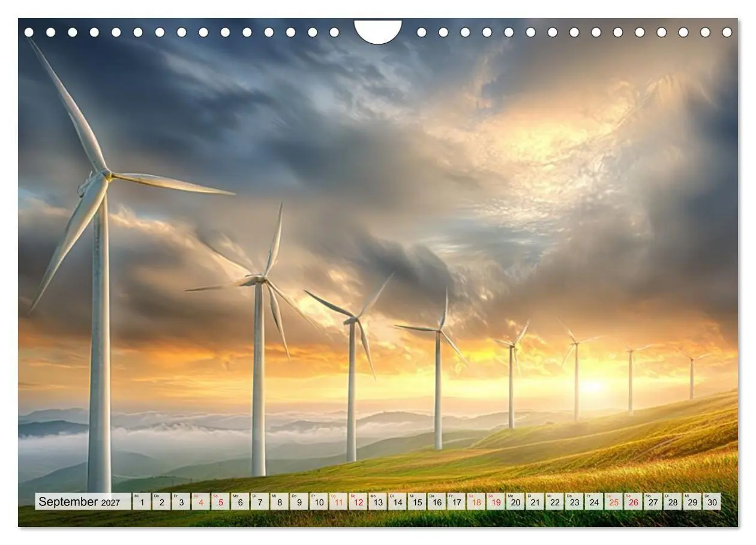
Task: Select day 15 (Mi) in the calendar strip
Action: point(417,502)
